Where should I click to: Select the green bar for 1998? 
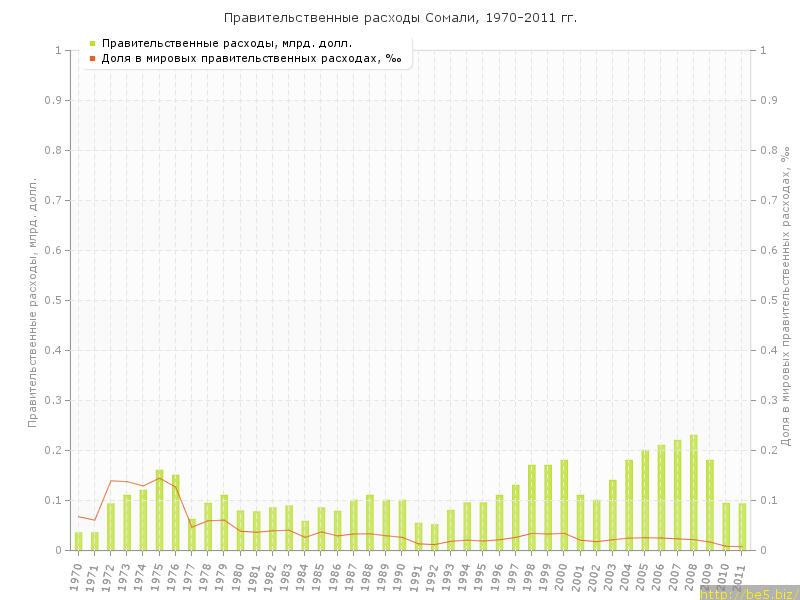532,508
